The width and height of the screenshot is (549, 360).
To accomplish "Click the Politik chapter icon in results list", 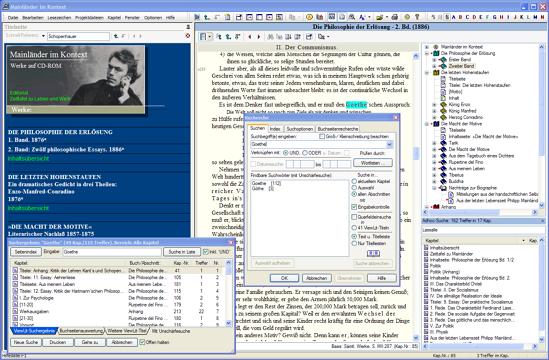I will point(426,266).
